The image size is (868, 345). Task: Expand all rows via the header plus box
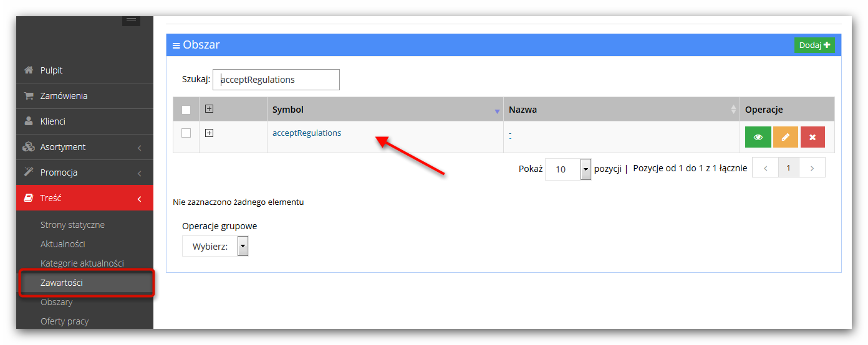click(x=210, y=108)
